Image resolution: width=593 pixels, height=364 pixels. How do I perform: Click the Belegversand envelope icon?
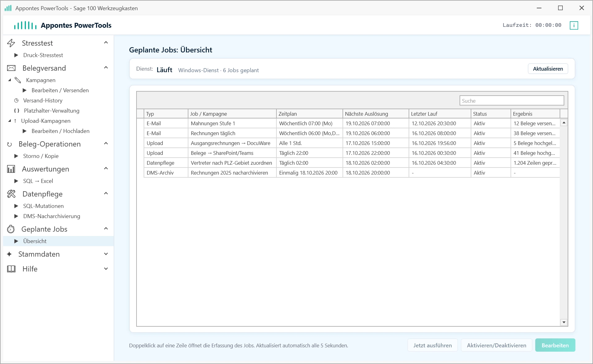click(11, 68)
